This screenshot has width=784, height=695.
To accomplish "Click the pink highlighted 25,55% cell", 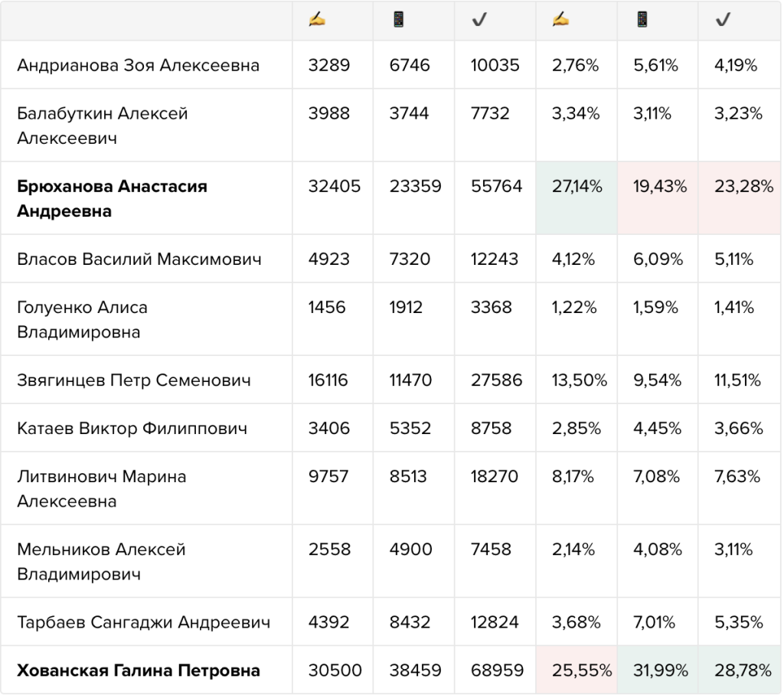I will (x=577, y=670).
